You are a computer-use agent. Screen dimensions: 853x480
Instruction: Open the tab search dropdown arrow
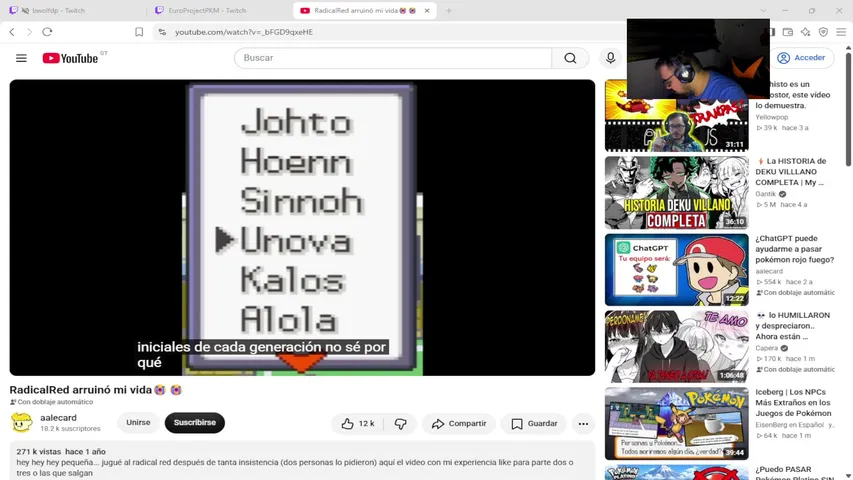click(x=763, y=10)
